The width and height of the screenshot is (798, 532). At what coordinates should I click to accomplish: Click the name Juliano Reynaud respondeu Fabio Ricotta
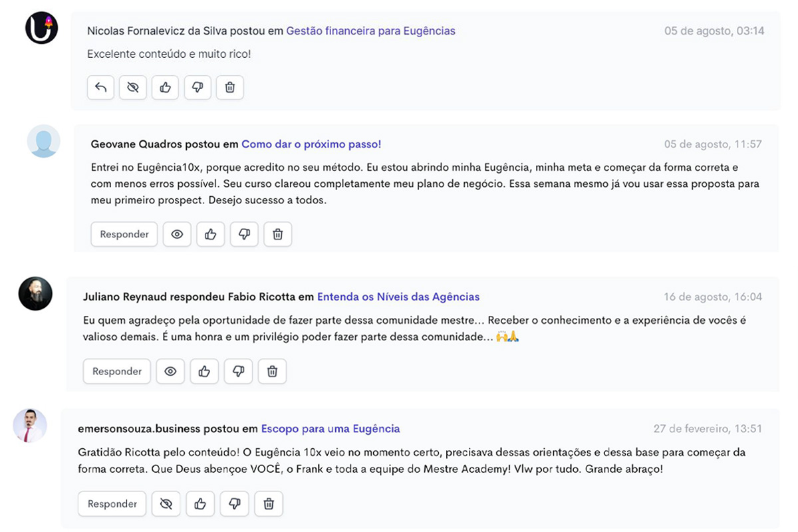pos(189,297)
